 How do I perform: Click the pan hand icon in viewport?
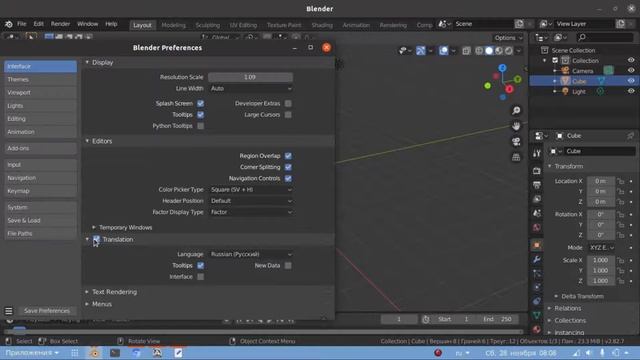pos(516,126)
